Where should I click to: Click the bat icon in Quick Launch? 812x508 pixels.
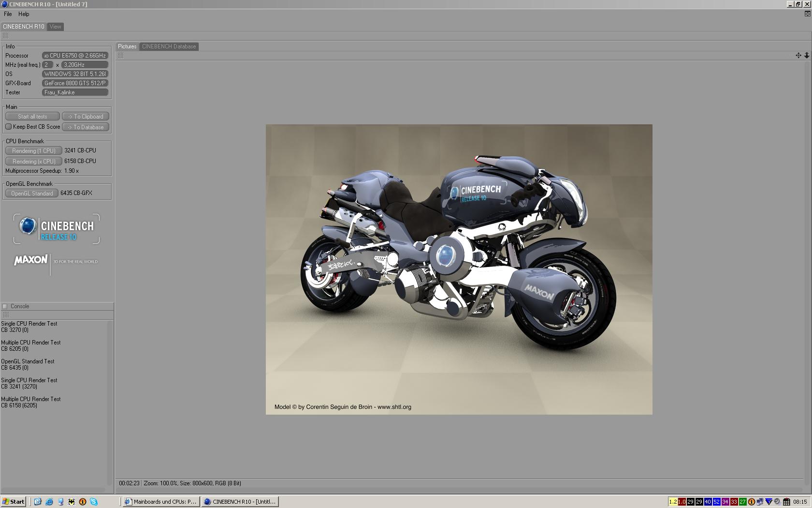tap(72, 502)
